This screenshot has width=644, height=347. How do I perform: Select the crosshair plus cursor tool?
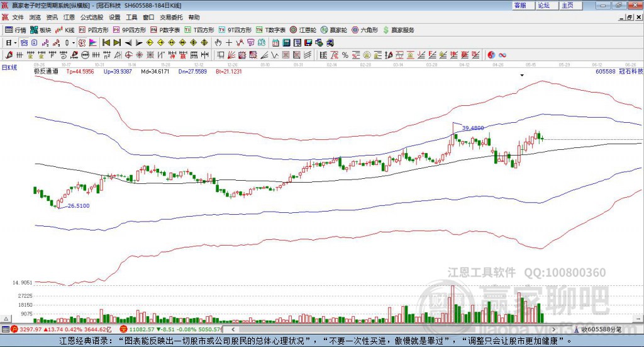[229, 43]
